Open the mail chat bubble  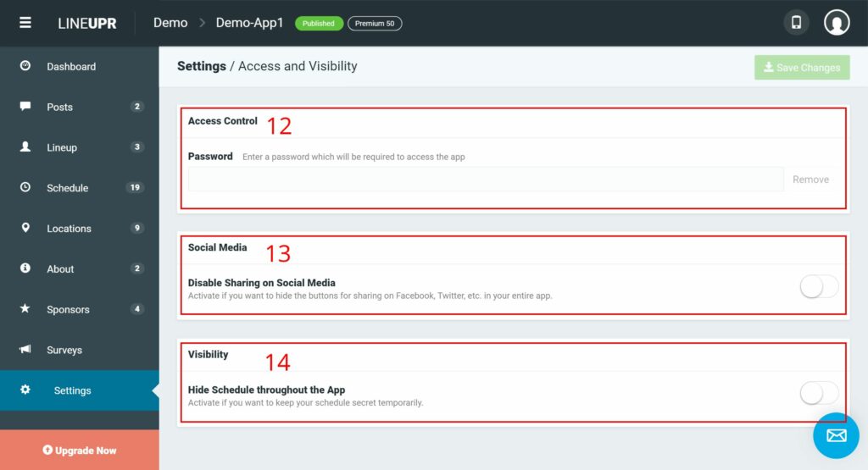tap(836, 436)
